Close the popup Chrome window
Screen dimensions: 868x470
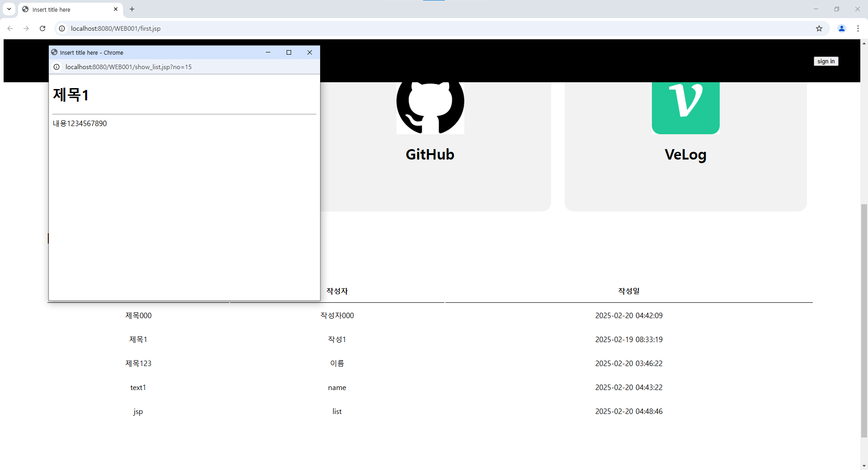click(x=310, y=52)
